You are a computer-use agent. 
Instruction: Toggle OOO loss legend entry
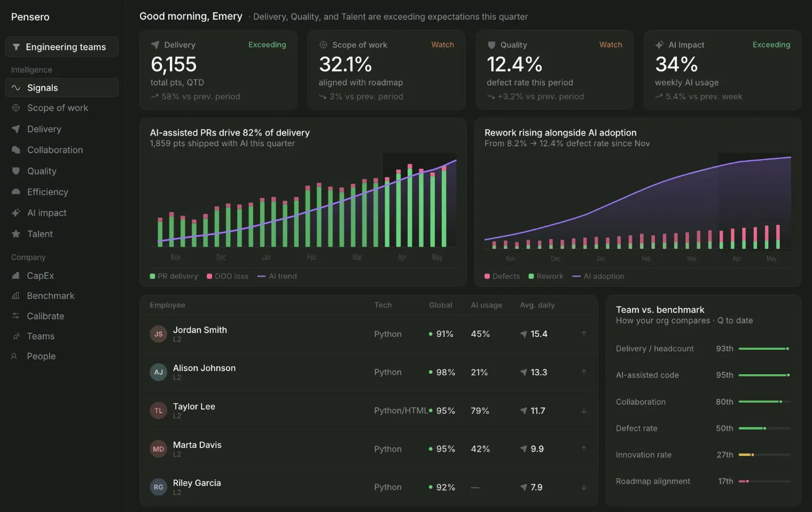click(228, 276)
